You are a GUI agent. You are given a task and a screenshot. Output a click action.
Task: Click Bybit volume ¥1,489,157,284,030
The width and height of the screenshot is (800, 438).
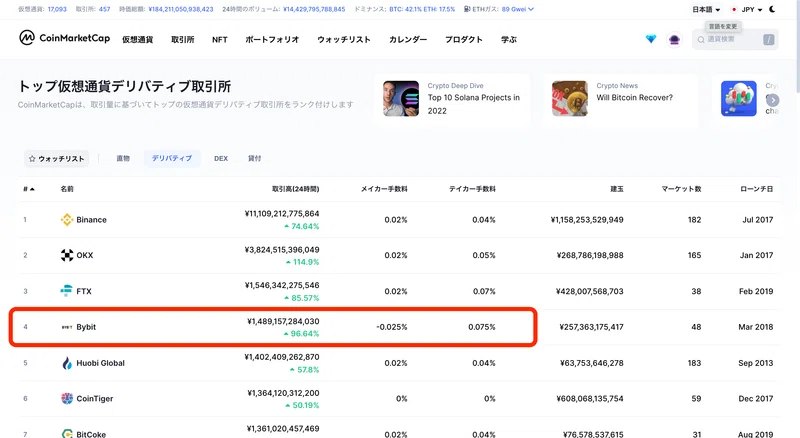point(283,322)
